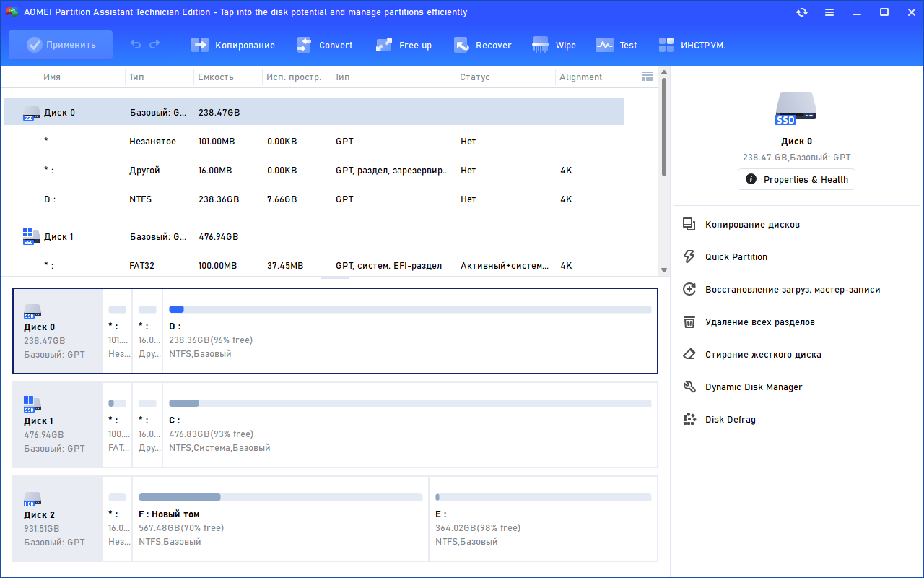This screenshot has width=924, height=578.
Task: Sort by Имя column header
Action: pyautogui.click(x=52, y=77)
